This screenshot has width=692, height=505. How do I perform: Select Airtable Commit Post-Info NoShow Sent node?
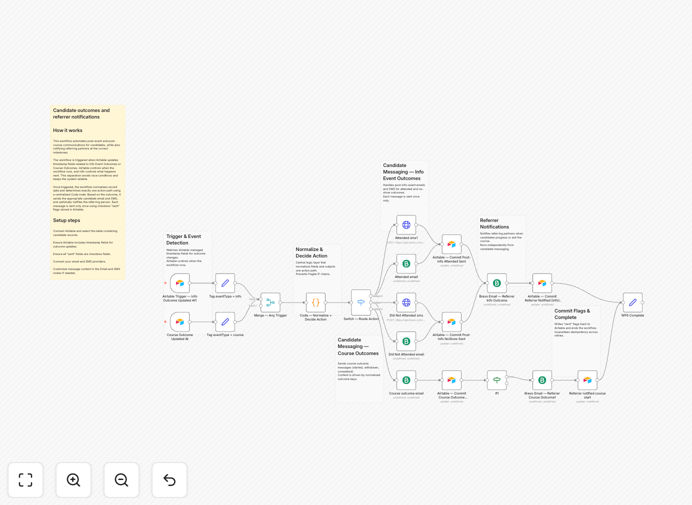pos(451,322)
